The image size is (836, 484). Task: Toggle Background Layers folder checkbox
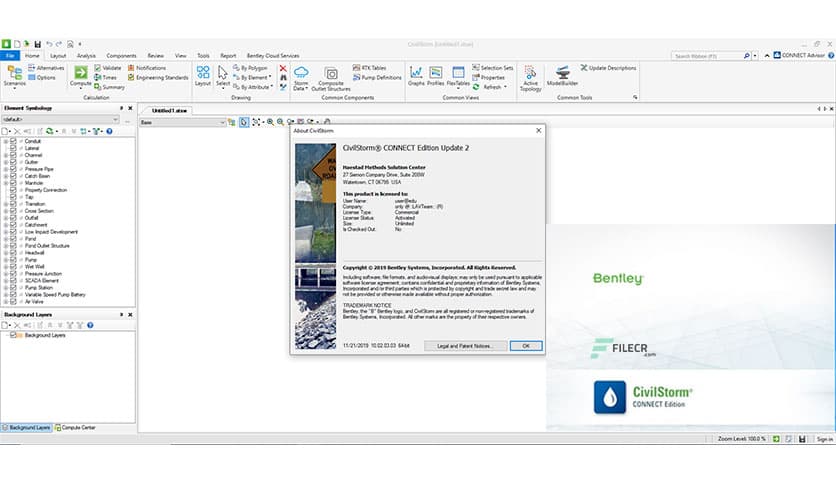pos(13,335)
